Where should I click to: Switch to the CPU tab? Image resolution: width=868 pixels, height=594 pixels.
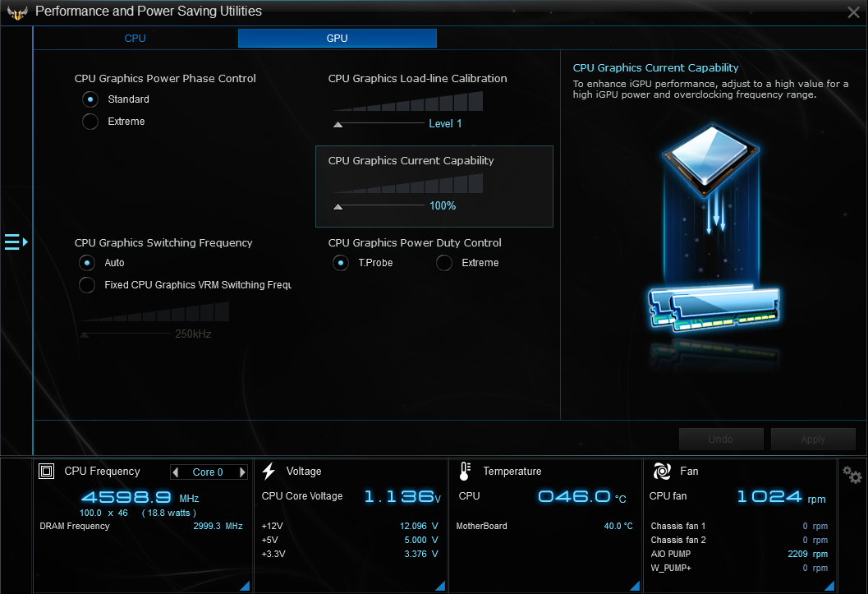[135, 38]
